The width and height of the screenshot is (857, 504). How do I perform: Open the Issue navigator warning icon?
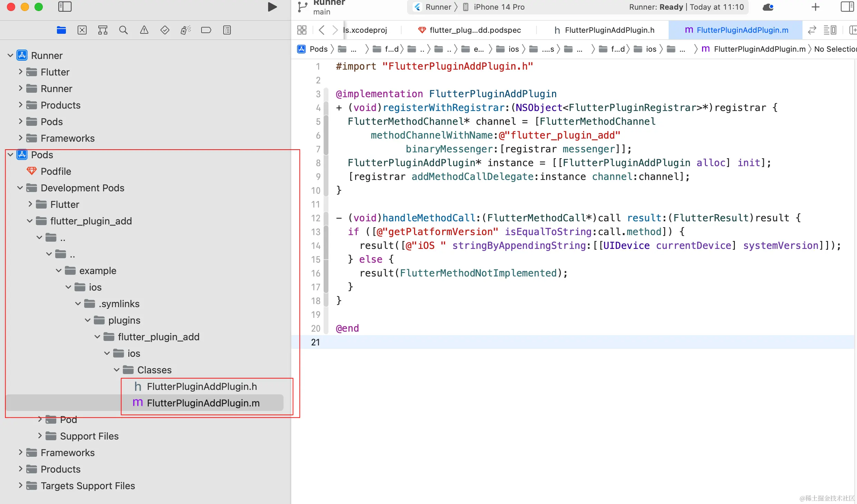pyautogui.click(x=144, y=30)
